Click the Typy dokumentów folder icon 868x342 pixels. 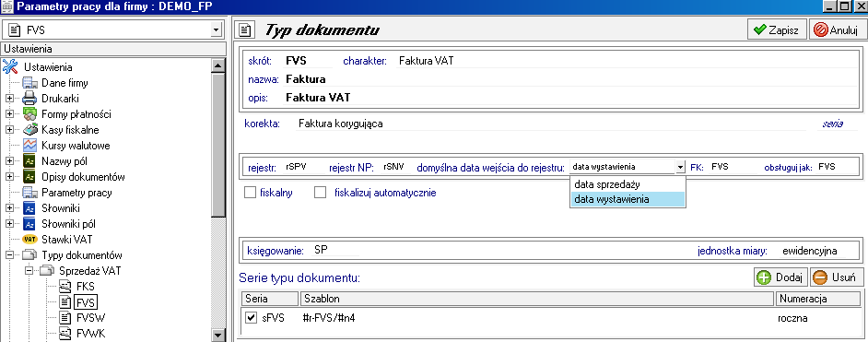(x=29, y=255)
